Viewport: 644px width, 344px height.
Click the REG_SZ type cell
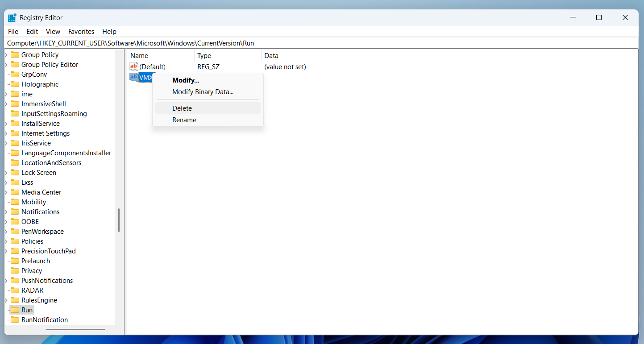pos(208,66)
